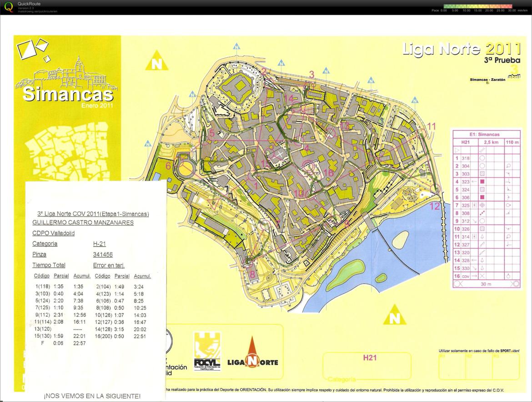Image resolution: width=532 pixels, height=402 pixels.
Task: Click the Liga Norte logo at bottom
Action: coord(252,353)
